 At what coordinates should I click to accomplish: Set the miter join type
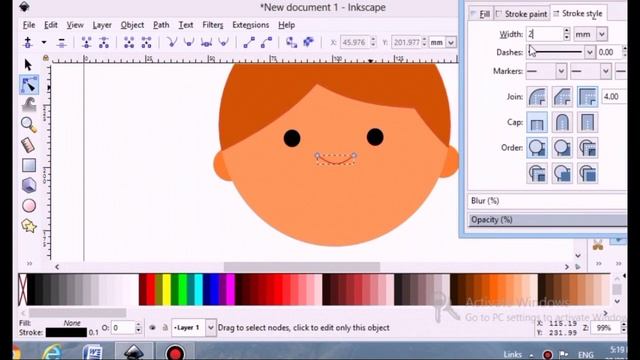587,97
